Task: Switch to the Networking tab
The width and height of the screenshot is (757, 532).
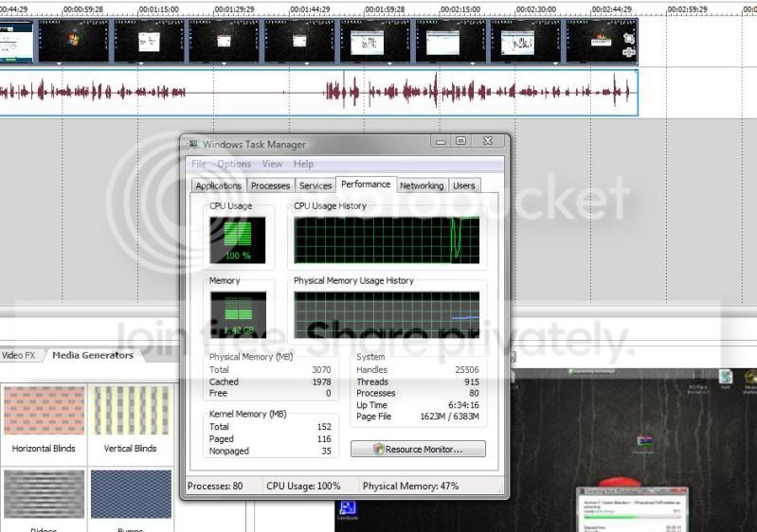Action: click(x=422, y=186)
